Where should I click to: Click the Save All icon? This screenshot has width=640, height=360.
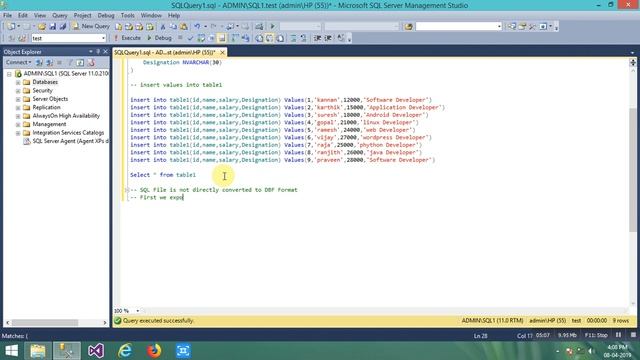coord(63,27)
